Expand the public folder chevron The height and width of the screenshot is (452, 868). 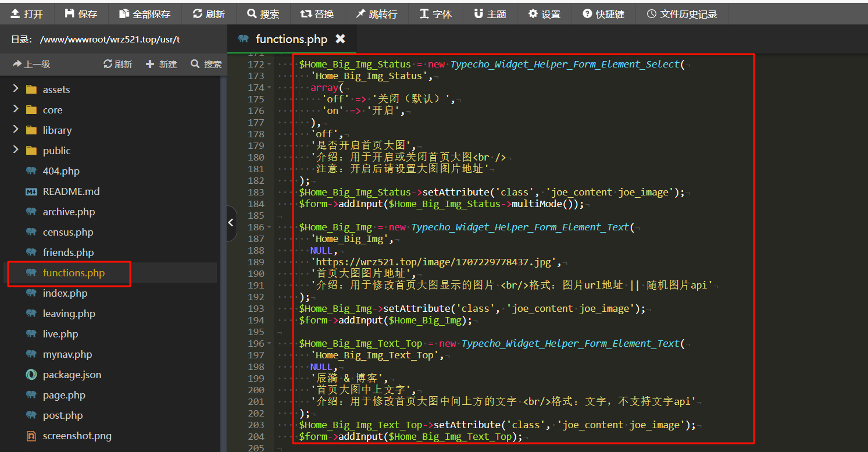click(x=16, y=150)
